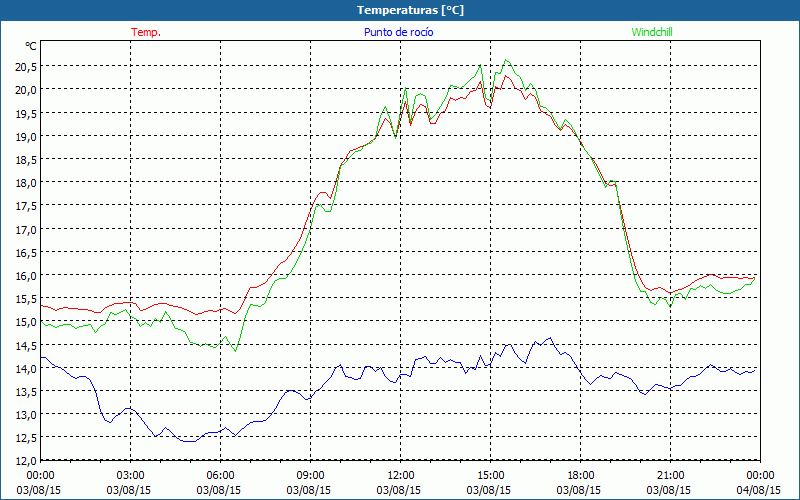
Task: Click the 16,0 y-axis value
Action: pos(27,275)
